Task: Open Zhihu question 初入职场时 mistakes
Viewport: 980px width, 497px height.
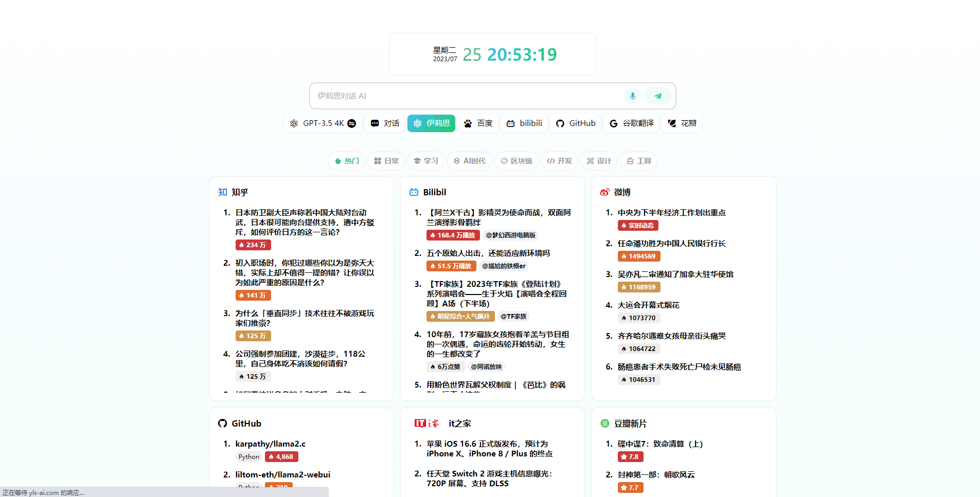Action: click(x=305, y=272)
